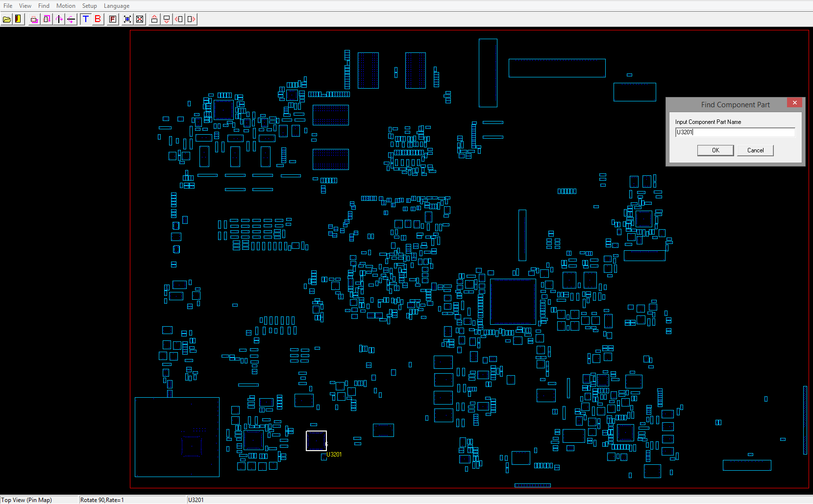Image resolution: width=813 pixels, height=504 pixels.
Task: Pan the view down with arrow icon
Action: coord(167,19)
